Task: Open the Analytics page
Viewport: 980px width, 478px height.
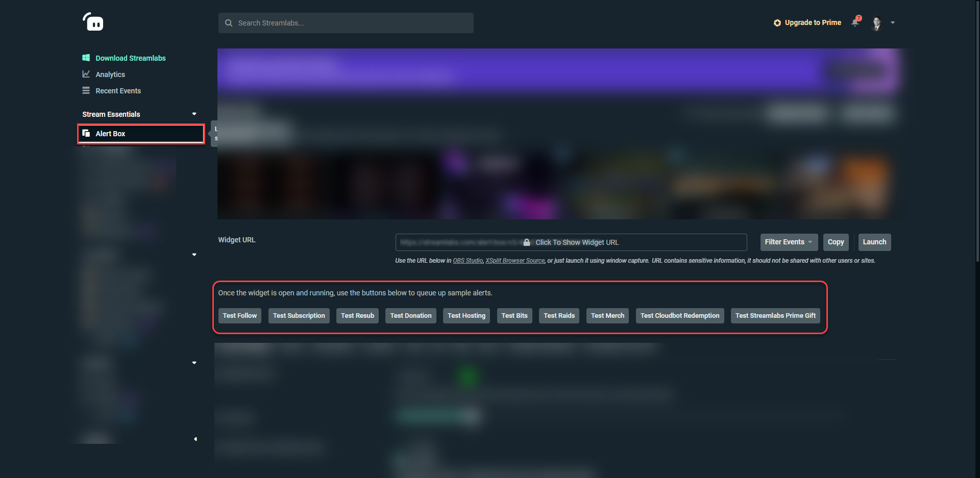Action: tap(110, 74)
